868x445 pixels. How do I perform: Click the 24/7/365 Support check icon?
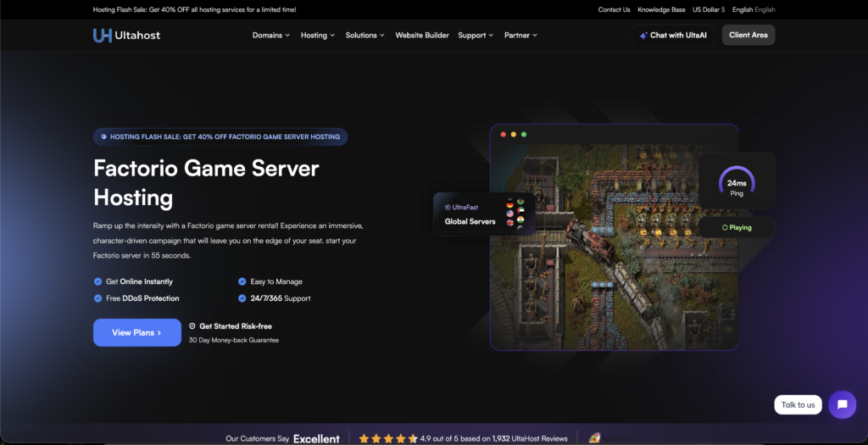pos(242,298)
